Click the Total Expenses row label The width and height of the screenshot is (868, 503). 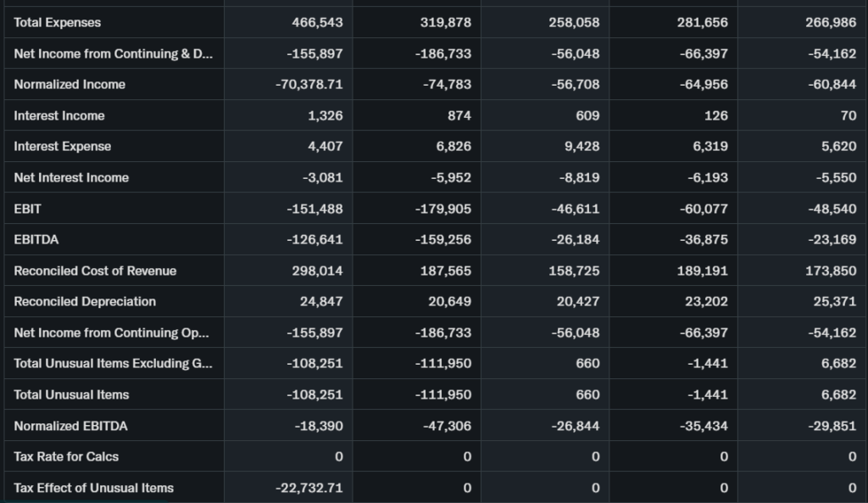[x=58, y=22]
